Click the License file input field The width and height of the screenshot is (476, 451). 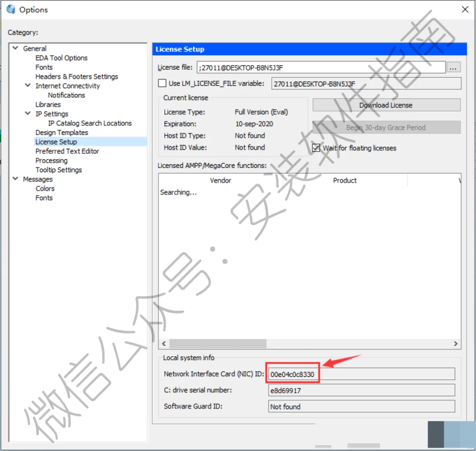(x=321, y=67)
